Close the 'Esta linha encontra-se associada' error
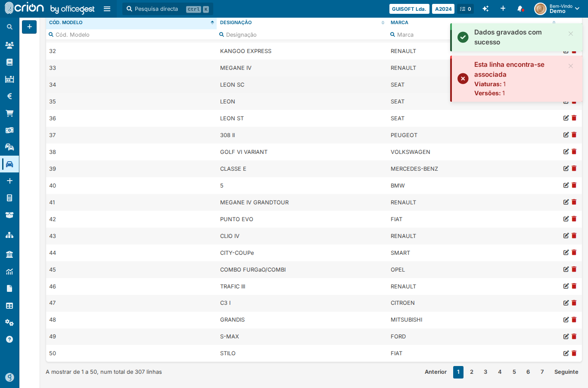Viewport: 588px width, 388px height. click(570, 66)
